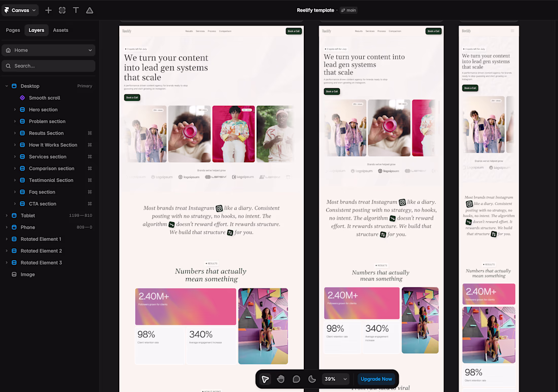The height and width of the screenshot is (392, 558).
Task: Select the 2.40M+ gradient card in desktop frame
Action: pos(185,307)
